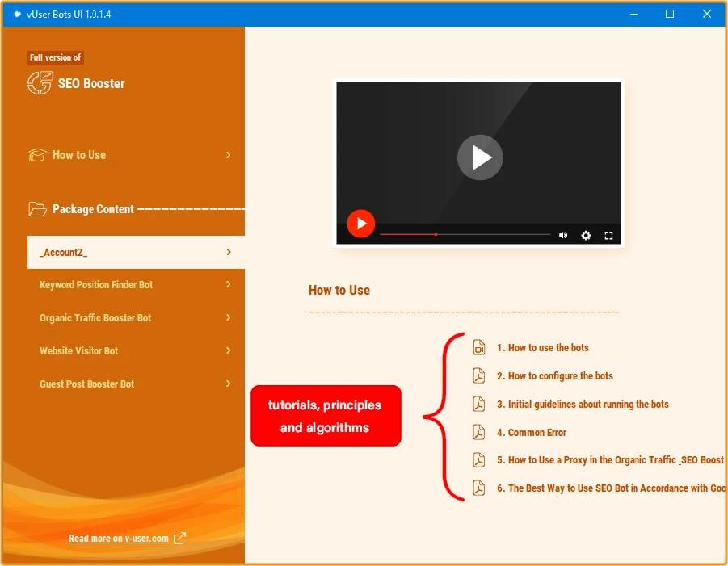The image size is (728, 566).
Task: Expand Website Visitor Bot chevron
Action: 228,350
